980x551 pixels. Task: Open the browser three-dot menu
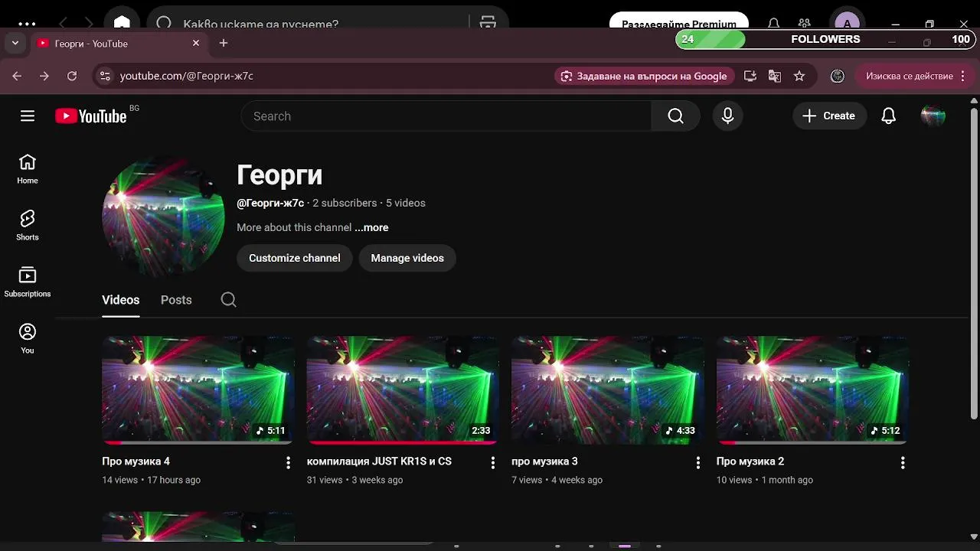(962, 76)
